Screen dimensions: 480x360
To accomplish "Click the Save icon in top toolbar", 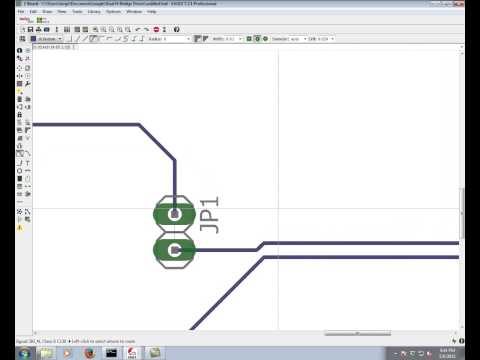I will coord(30,29).
